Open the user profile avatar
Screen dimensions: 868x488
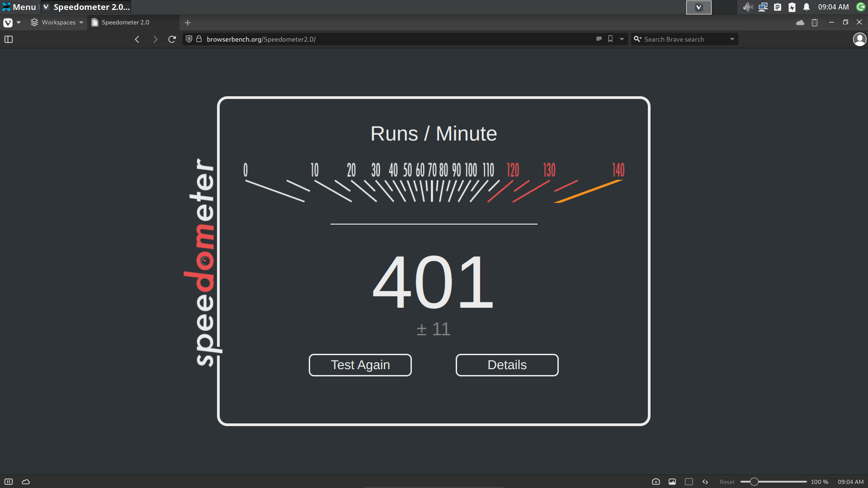859,39
